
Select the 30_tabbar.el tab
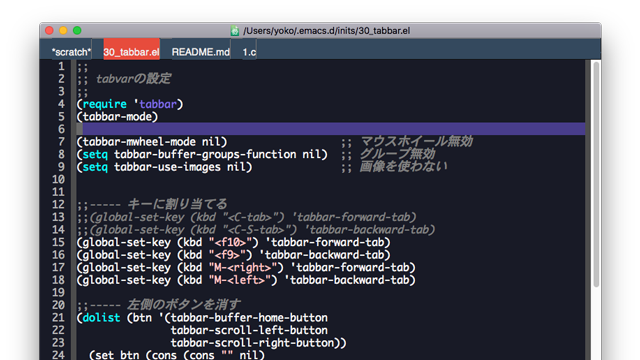(x=131, y=52)
